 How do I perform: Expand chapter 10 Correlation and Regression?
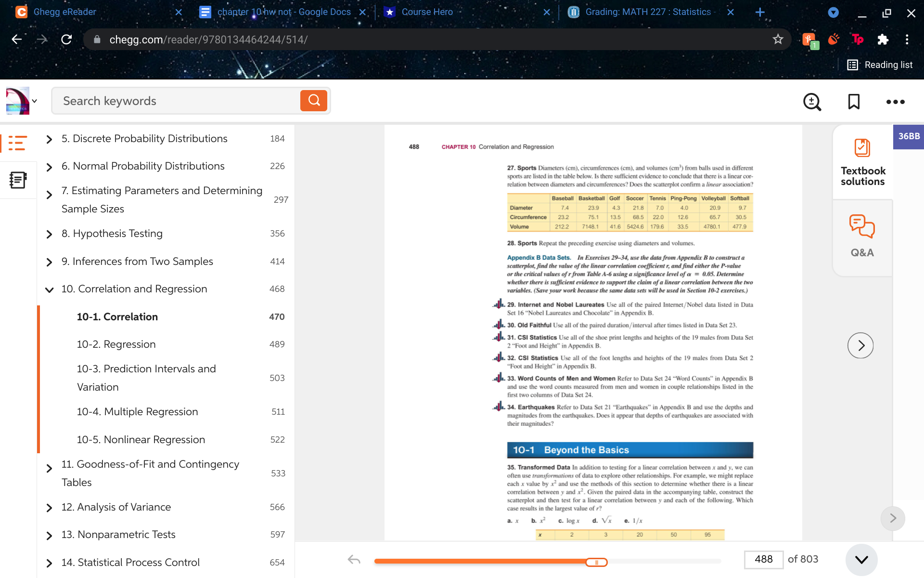tap(51, 289)
